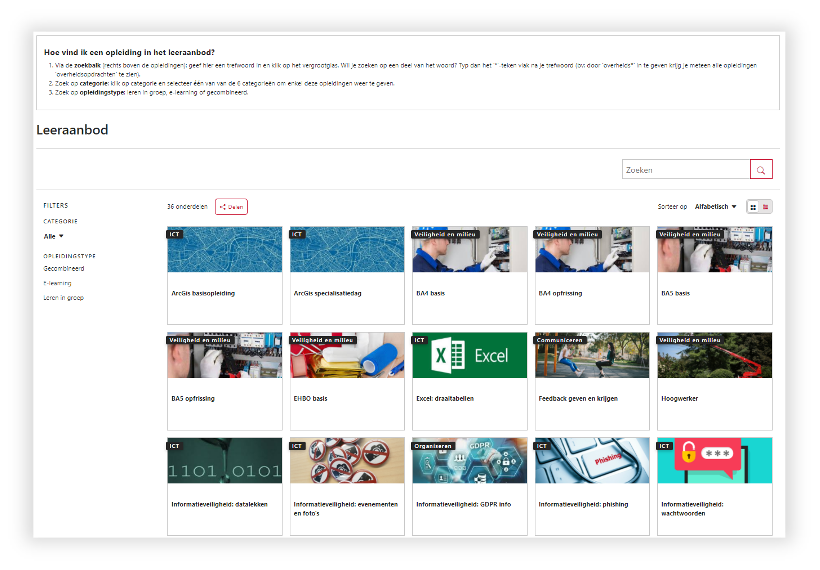Open the Informatieveiligheid: phishing course image

(x=591, y=461)
